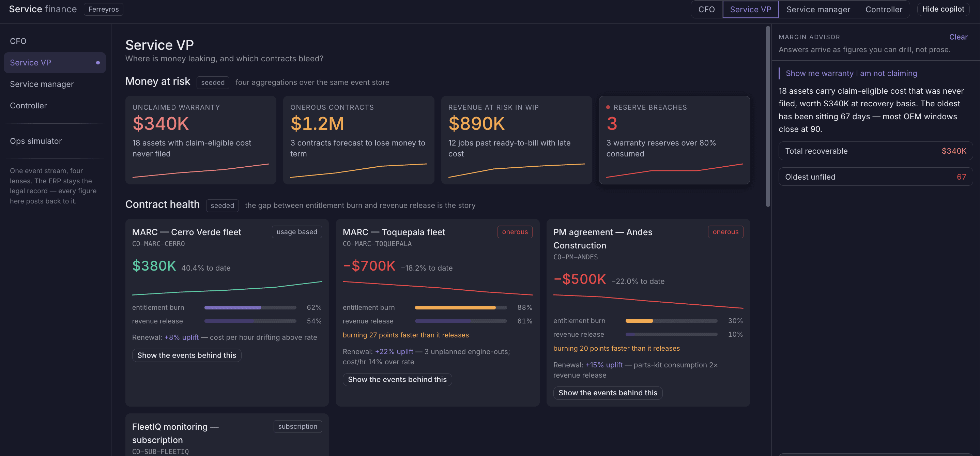980x456 pixels.
Task: Click the onerous tag on Toquepala card
Action: pyautogui.click(x=515, y=232)
